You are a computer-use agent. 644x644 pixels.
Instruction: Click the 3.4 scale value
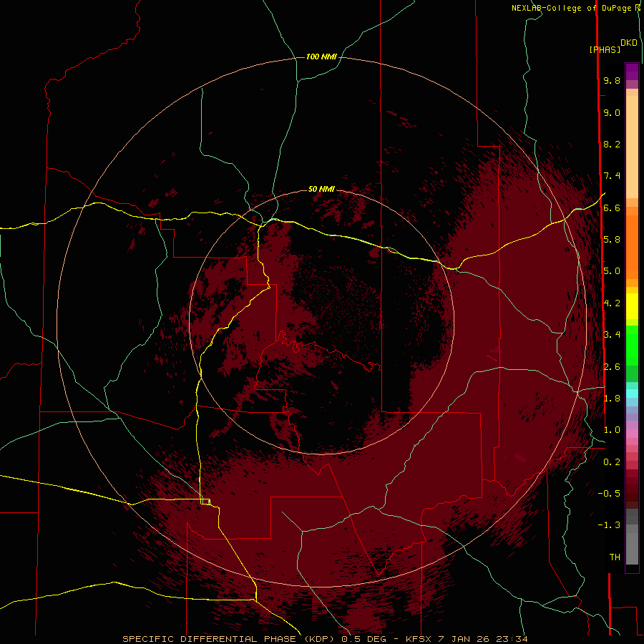point(612,335)
